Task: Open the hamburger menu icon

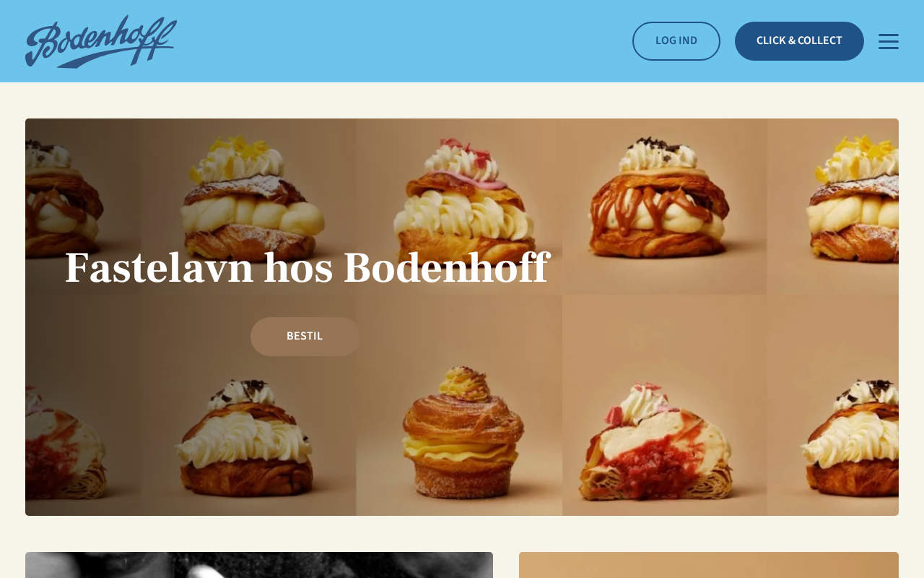Action: click(889, 41)
